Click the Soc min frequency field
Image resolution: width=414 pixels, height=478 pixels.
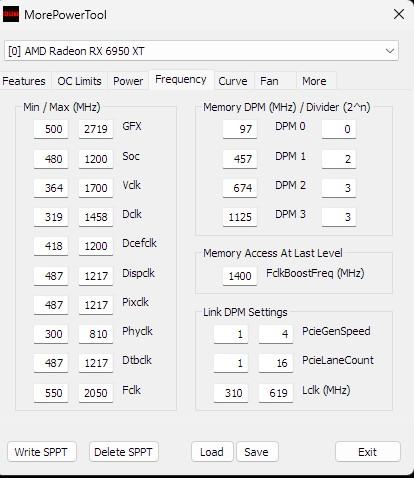pyautogui.click(x=51, y=159)
